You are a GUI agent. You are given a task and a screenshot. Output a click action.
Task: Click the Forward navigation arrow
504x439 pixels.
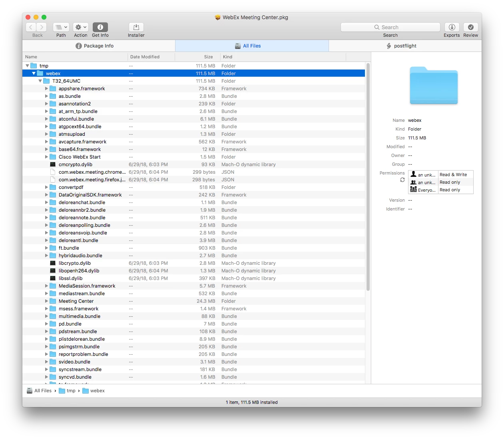click(x=42, y=27)
